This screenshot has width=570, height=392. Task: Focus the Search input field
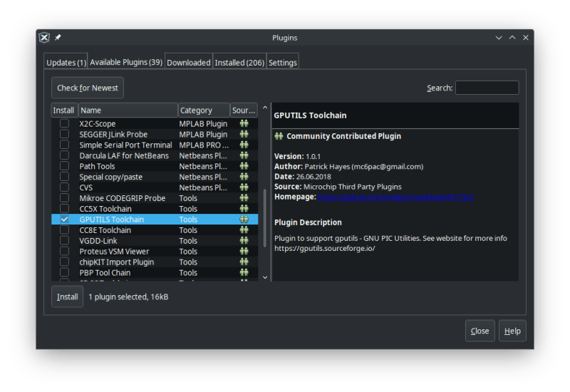click(487, 88)
